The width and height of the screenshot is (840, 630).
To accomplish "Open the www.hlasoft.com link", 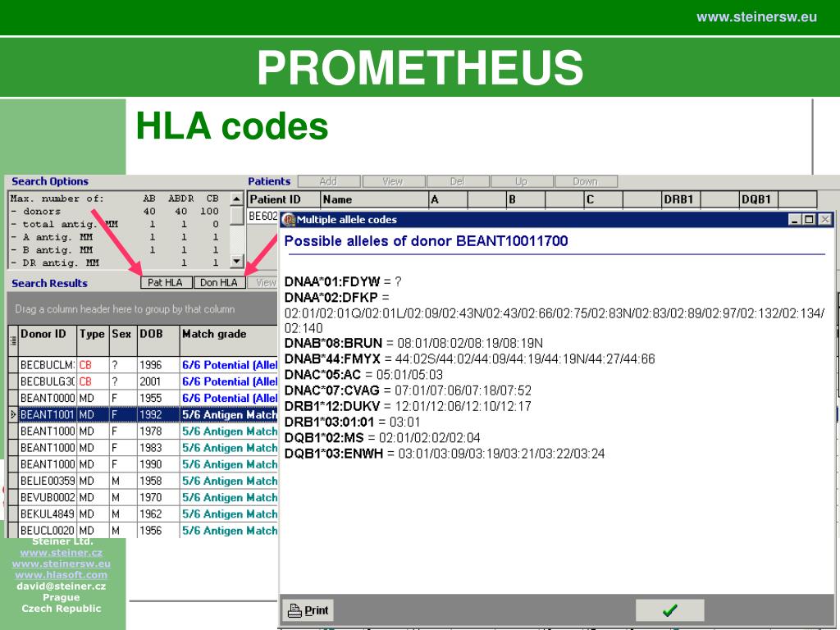I will pyautogui.click(x=61, y=575).
